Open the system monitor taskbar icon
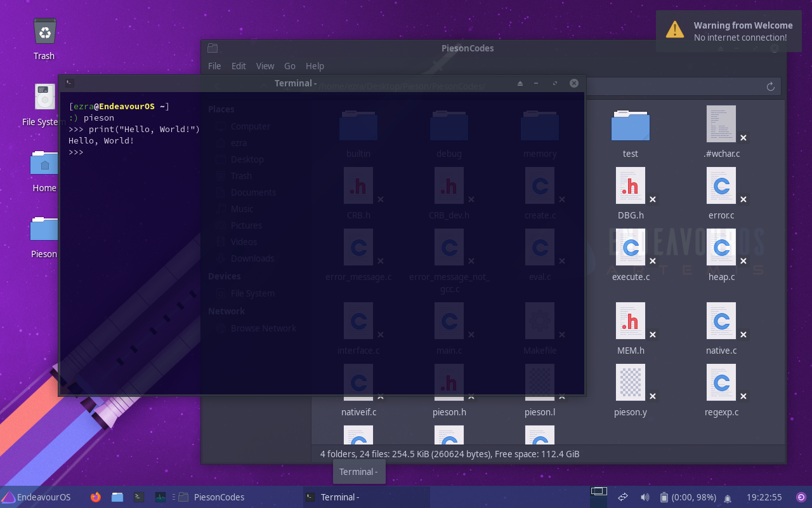812x508 pixels. coord(160,497)
